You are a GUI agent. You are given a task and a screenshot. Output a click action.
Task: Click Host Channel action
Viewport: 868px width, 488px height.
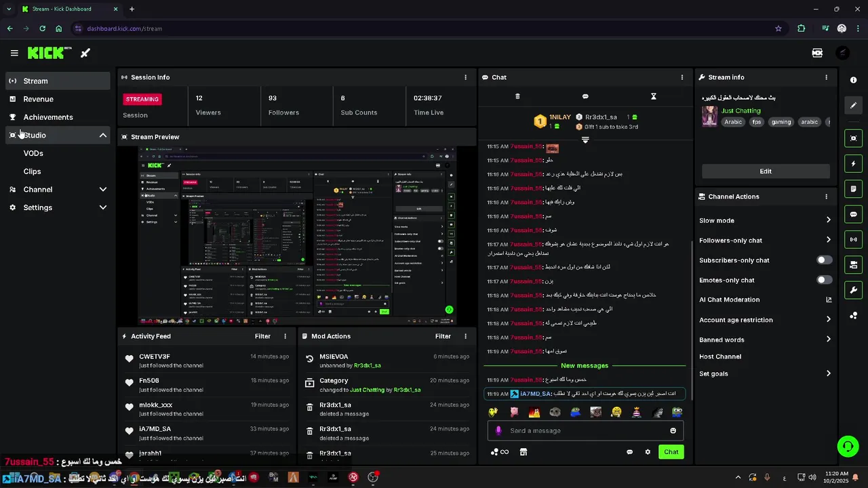coord(720,357)
